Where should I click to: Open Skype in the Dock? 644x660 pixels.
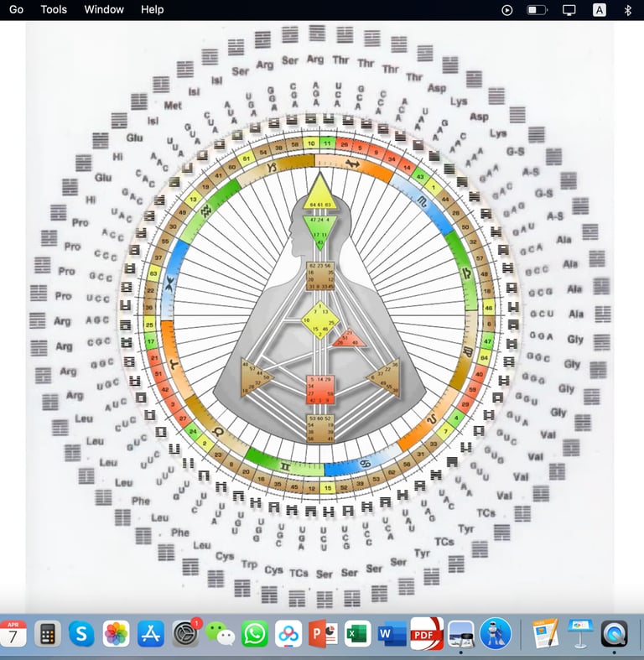coord(81,633)
